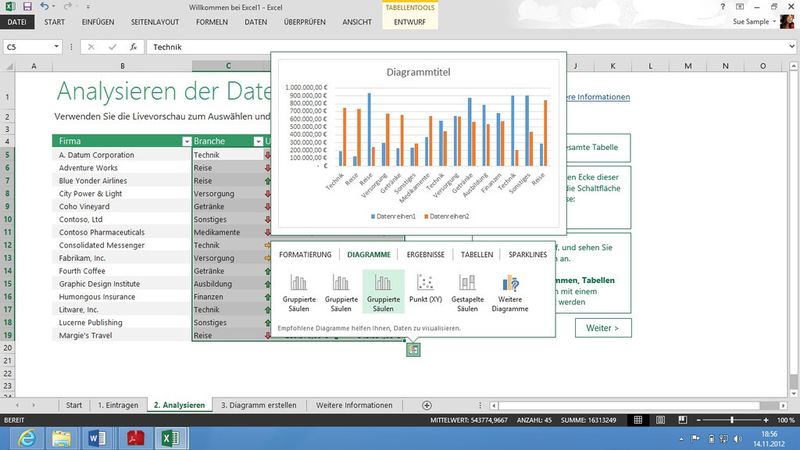
Task: Click the Excel taskbar icon
Action: (x=171, y=438)
